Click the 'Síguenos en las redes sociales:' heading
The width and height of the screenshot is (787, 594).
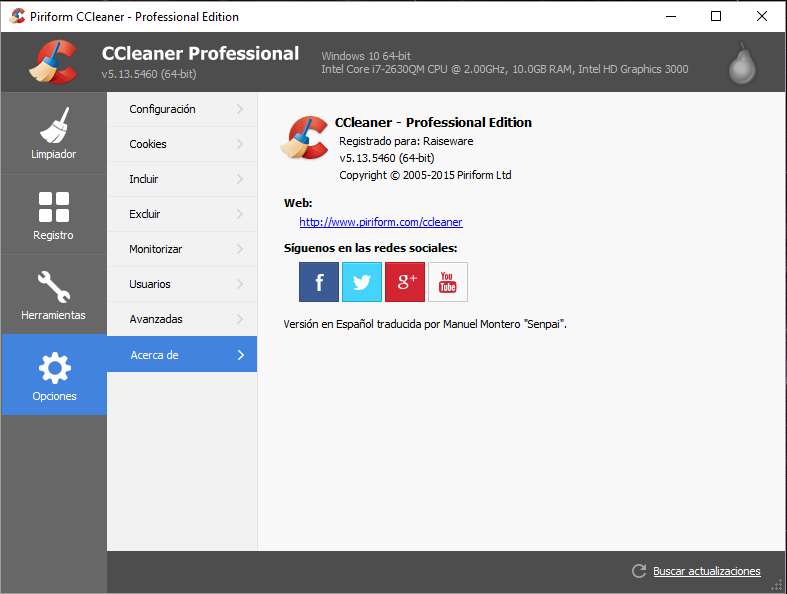pos(370,248)
